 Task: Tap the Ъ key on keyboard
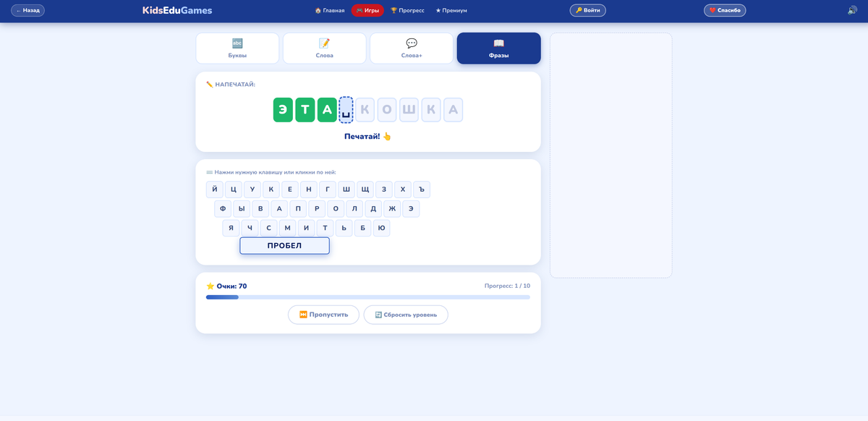coord(422,190)
